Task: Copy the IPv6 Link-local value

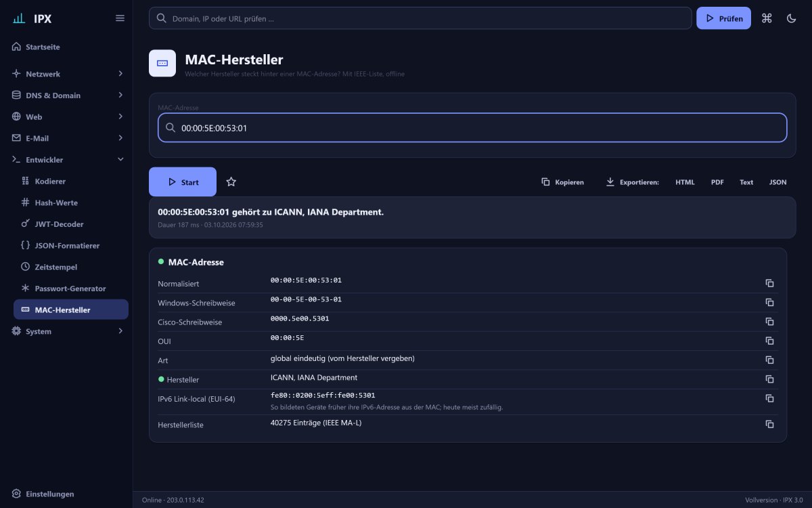Action: pyautogui.click(x=769, y=398)
